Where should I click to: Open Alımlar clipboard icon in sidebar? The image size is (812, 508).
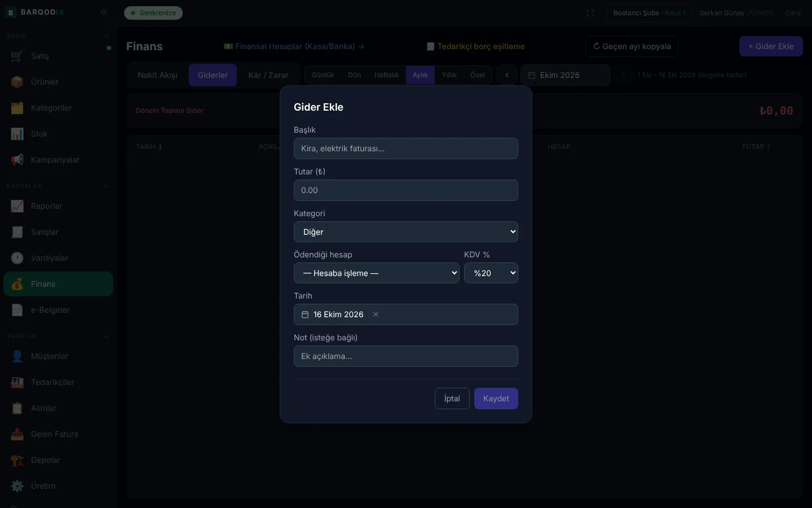coord(17,408)
